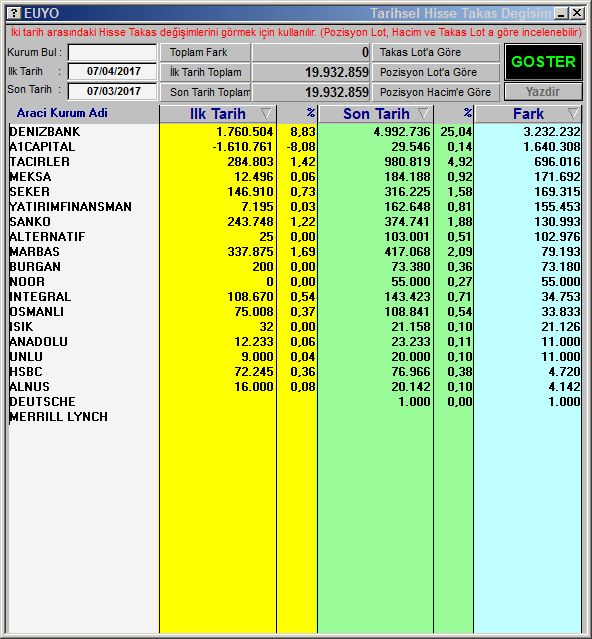Click Ilk Tarih value 1.760.504
Screen dimensions: 592x639
click(244, 132)
